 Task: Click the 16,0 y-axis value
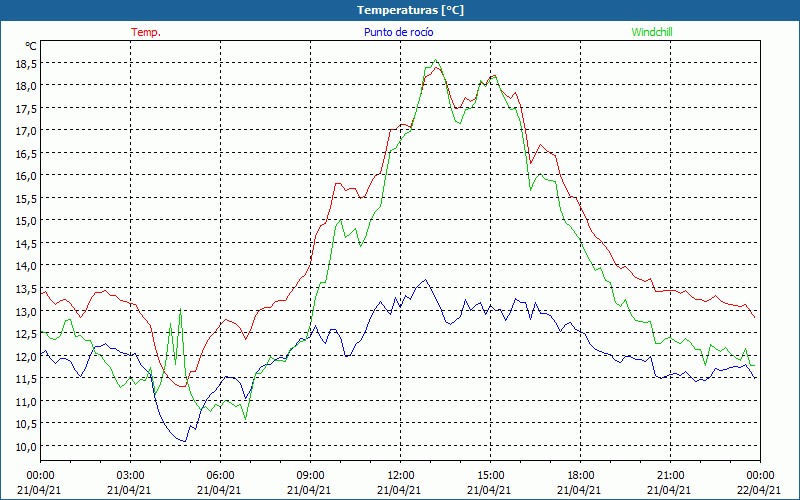click(25, 176)
